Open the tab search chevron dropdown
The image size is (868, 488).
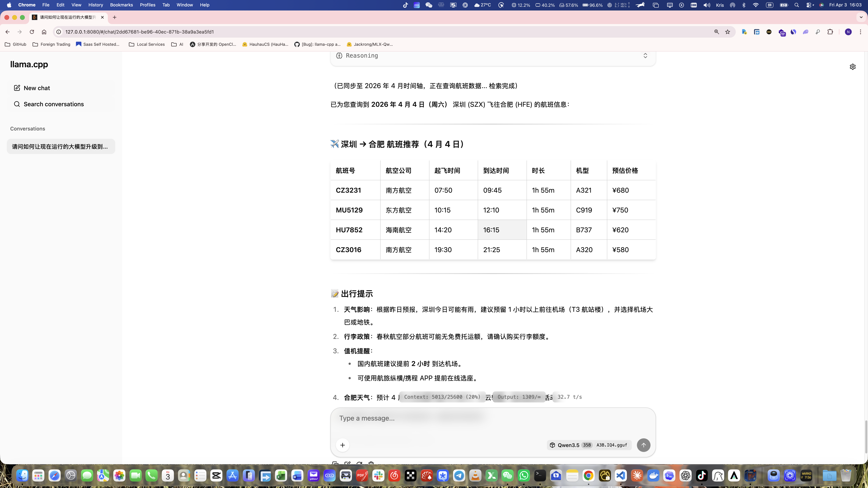[x=861, y=17]
